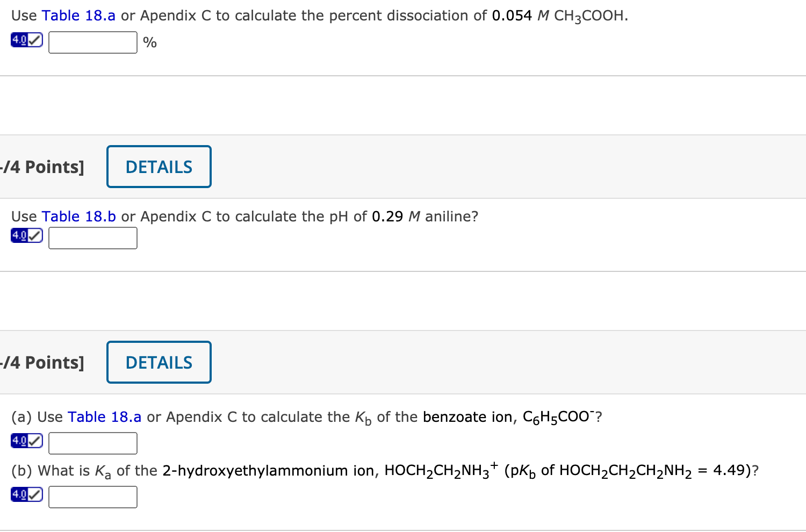Click the percent dissociation answer box
This screenshot has height=532, width=806.
(x=93, y=42)
